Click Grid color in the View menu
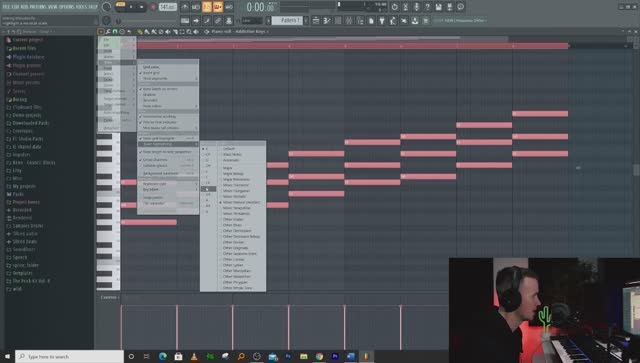The width and height of the screenshot is (640, 363). click(168, 67)
